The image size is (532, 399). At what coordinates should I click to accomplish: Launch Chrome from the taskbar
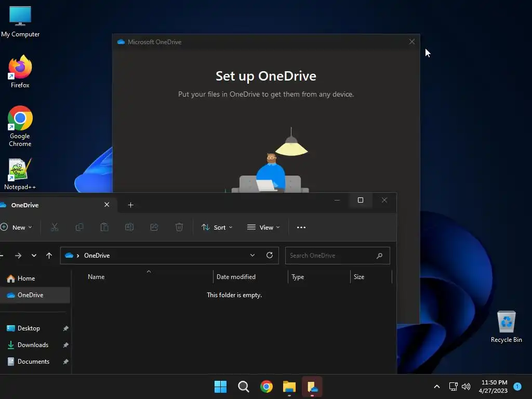pyautogui.click(x=267, y=387)
